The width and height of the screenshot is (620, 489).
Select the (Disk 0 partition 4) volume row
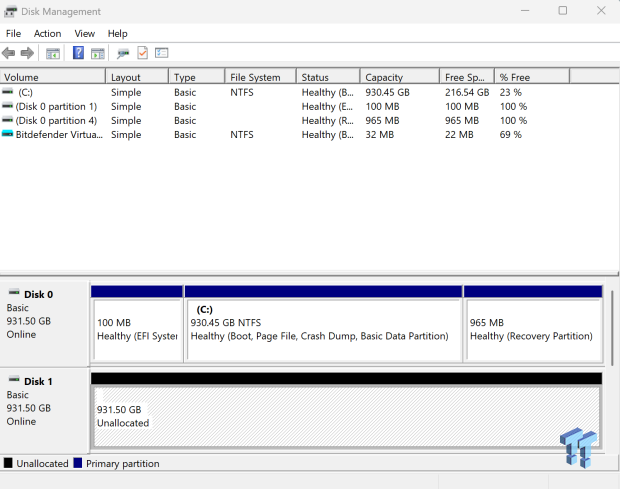point(285,121)
